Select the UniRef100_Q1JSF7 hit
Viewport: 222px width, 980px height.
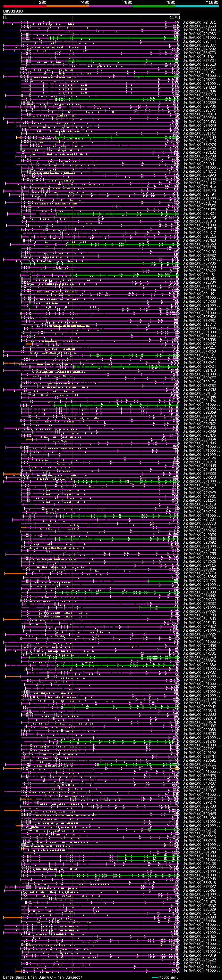(x=199, y=325)
